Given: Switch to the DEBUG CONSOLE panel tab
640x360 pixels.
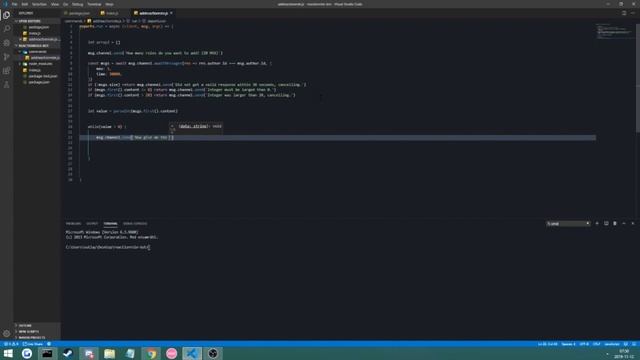Looking at the screenshot, I should click(x=135, y=224).
